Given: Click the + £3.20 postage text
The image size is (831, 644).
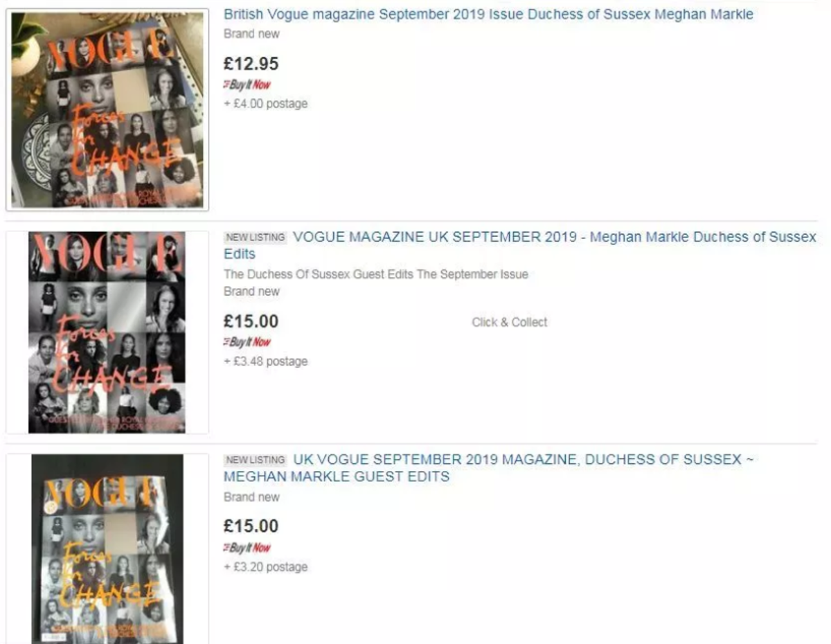Looking at the screenshot, I should 265,567.
